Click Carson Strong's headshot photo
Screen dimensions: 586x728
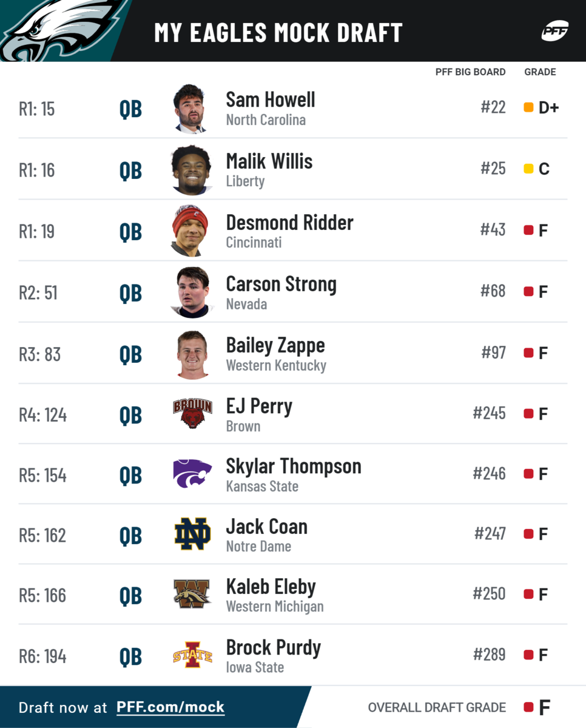coord(192,292)
